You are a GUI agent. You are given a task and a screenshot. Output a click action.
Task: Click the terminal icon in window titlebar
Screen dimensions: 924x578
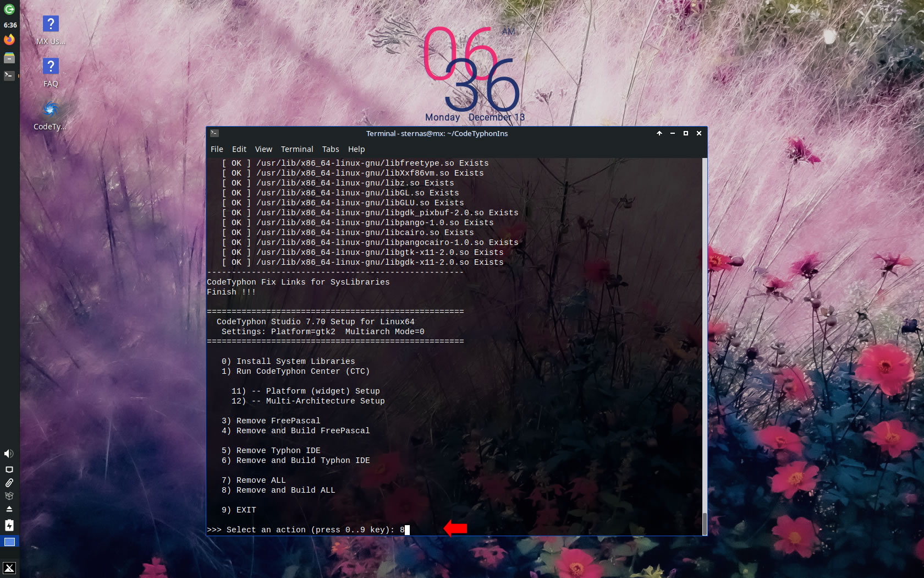click(215, 133)
